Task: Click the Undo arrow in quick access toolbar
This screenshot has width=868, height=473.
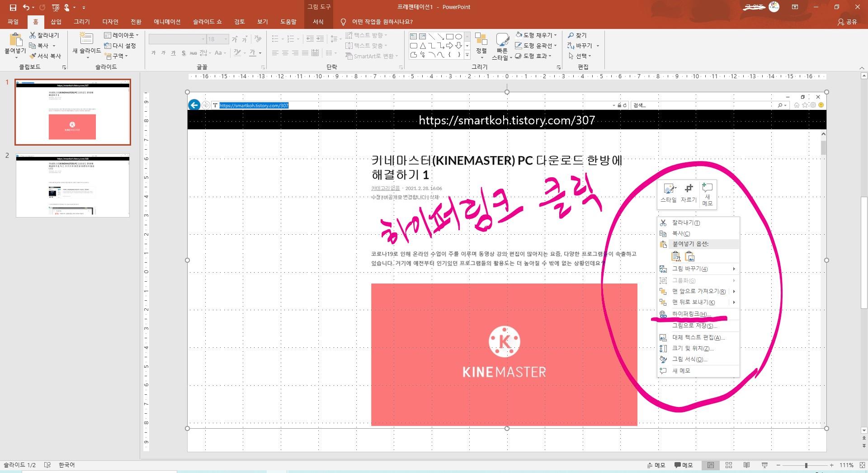Action: [x=26, y=7]
